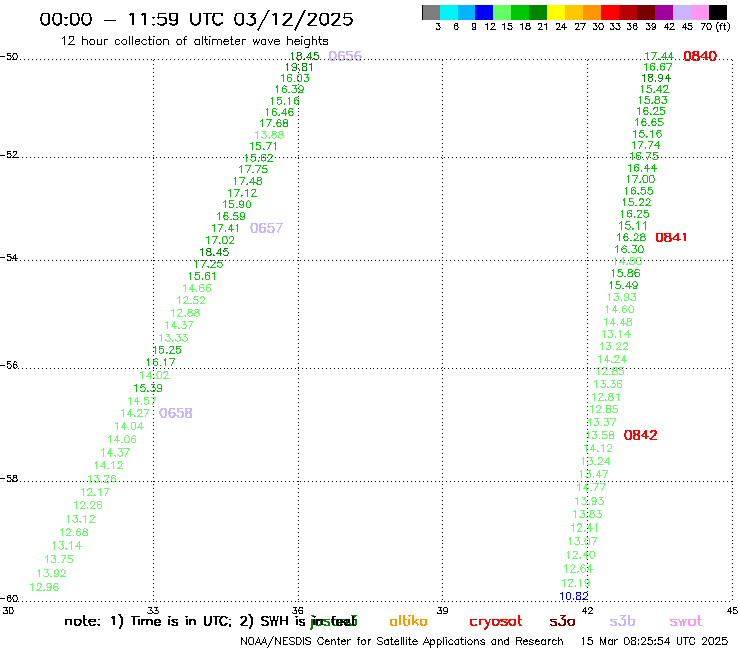Select the s3a satellite legend label
Screen dimensions: 740x650
coord(563,622)
